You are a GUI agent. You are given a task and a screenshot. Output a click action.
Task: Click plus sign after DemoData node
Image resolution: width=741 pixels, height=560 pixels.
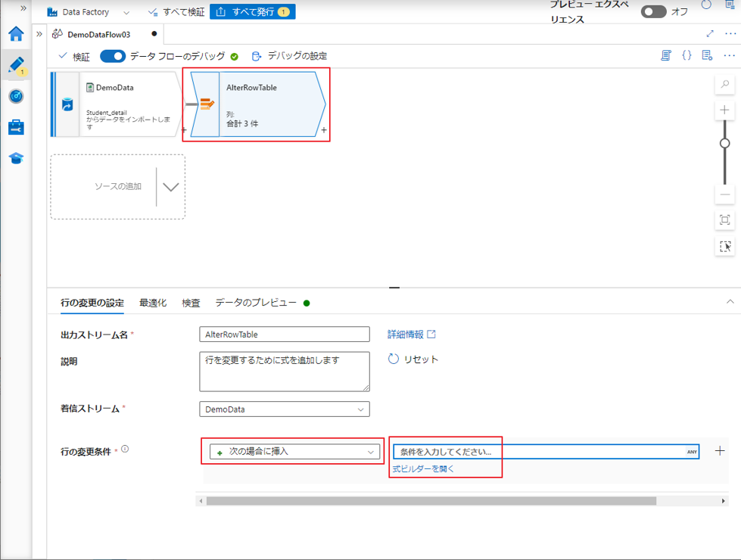click(x=184, y=130)
